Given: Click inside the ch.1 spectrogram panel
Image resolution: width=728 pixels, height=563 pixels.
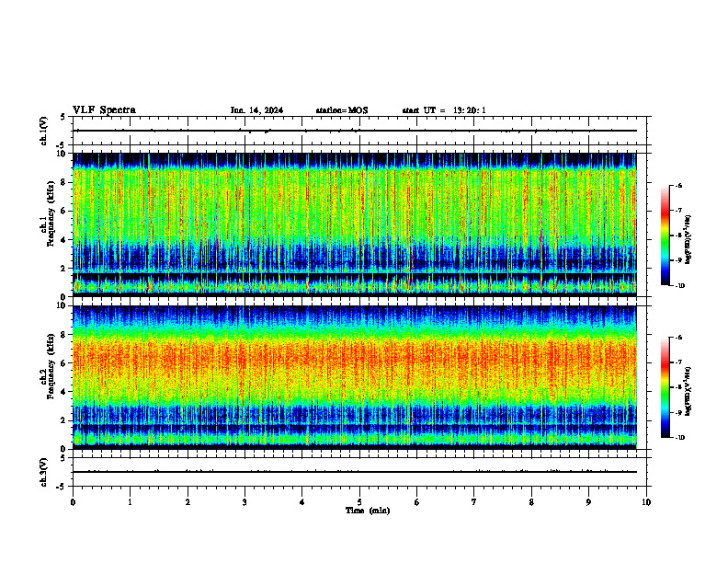Looking at the screenshot, I should point(355,224).
